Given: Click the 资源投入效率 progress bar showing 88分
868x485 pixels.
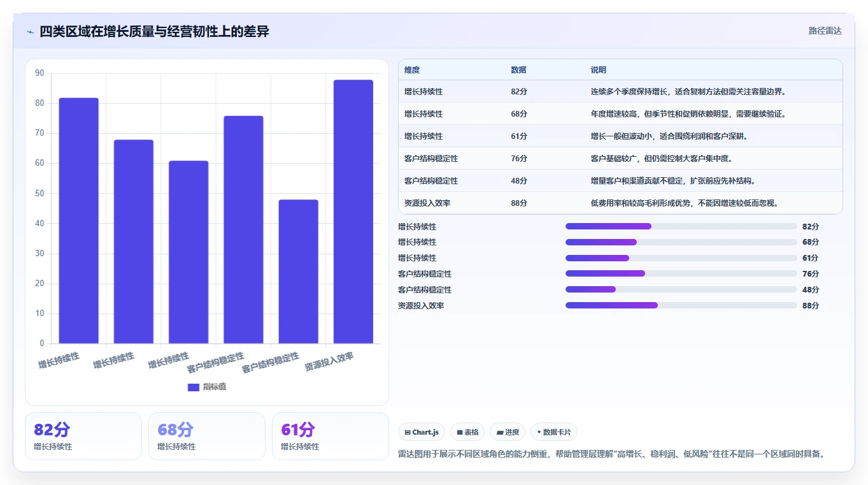Looking at the screenshot, I should pos(681,305).
